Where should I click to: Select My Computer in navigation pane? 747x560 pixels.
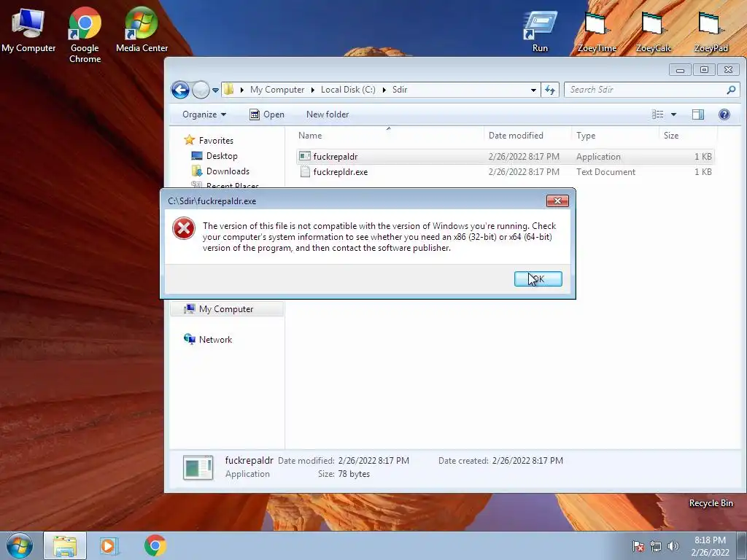(x=226, y=309)
